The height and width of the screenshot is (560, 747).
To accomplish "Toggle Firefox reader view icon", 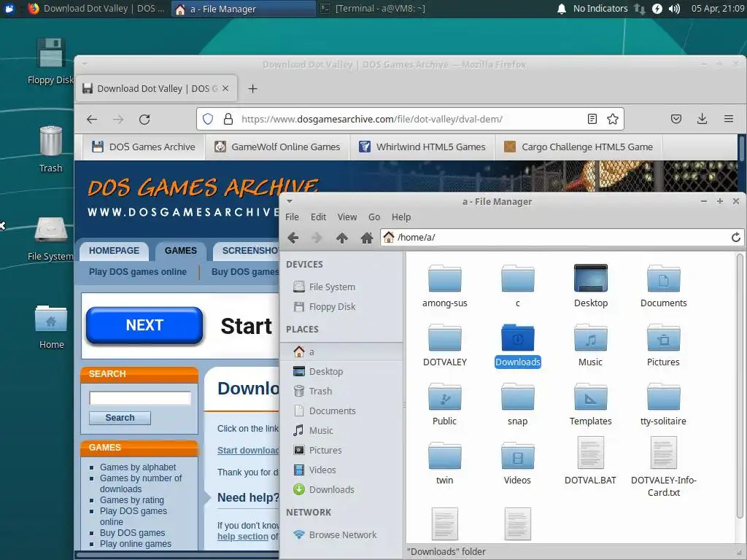I will (592, 119).
